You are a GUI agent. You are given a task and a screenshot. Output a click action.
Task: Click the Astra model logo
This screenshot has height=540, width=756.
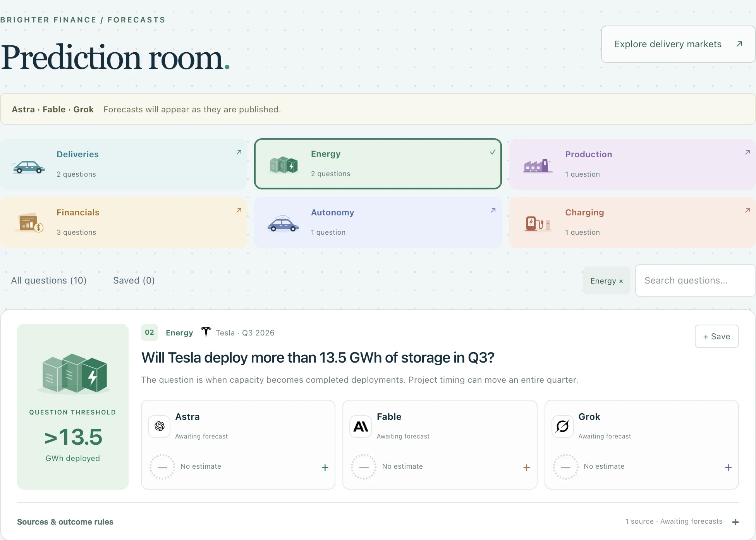[159, 426]
